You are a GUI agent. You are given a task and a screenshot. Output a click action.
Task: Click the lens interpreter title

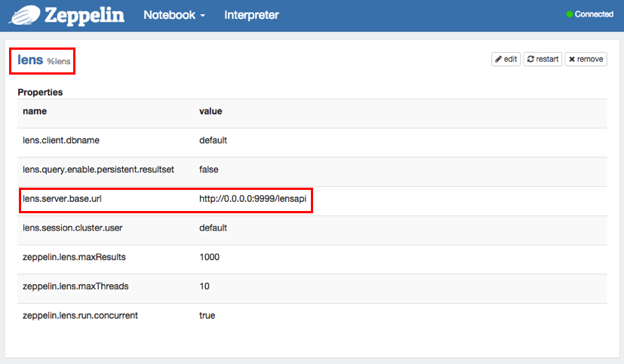coord(30,60)
